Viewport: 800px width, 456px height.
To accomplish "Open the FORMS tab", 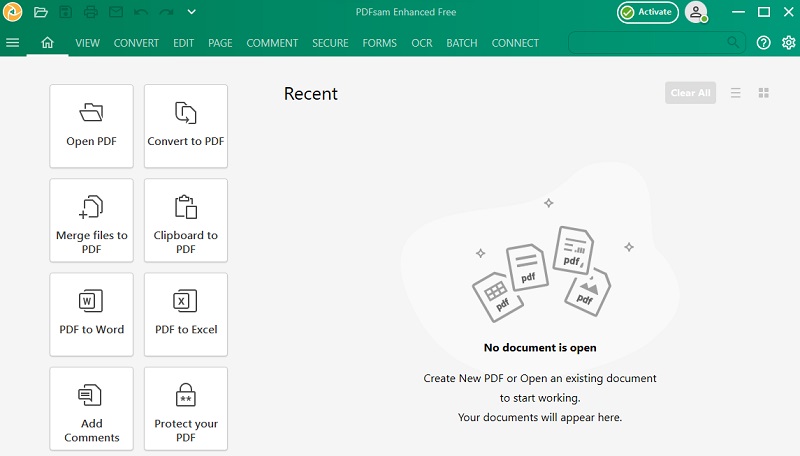I will click(380, 43).
